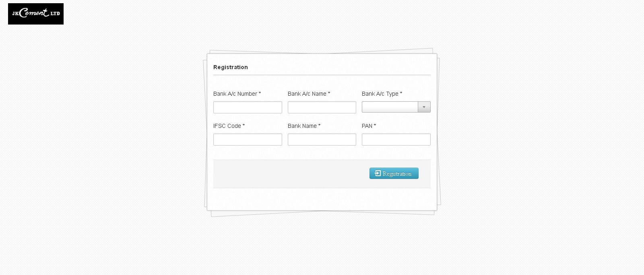Click the login arrow icon on Registration button
This screenshot has width=644, height=275.
point(378,173)
